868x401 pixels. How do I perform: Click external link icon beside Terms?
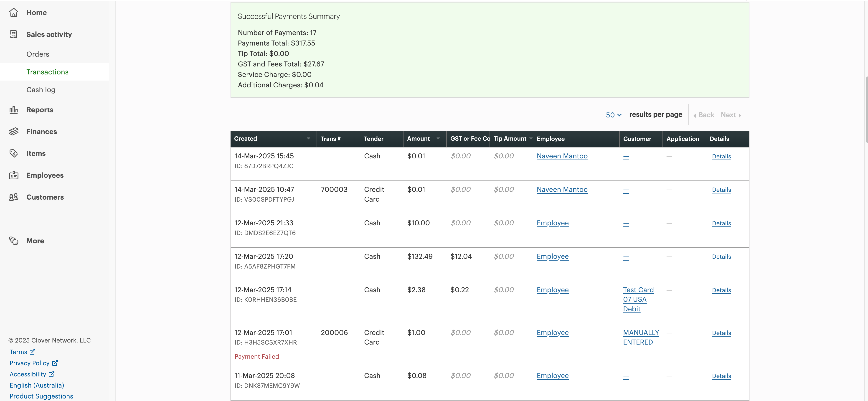pyautogui.click(x=32, y=352)
